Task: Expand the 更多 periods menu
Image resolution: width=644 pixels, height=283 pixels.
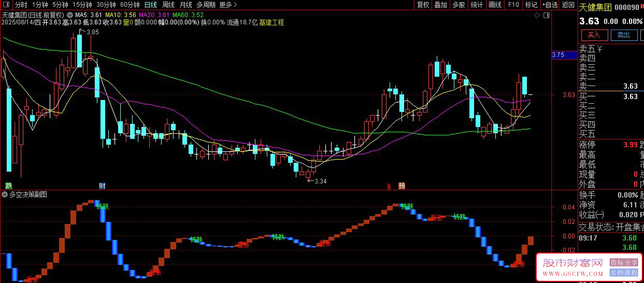Action: pos(228,5)
